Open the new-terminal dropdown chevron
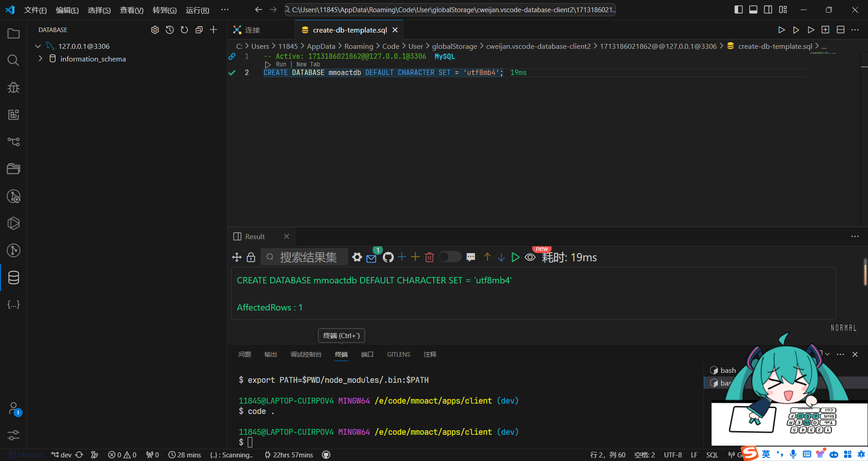868x461 pixels. (827, 354)
